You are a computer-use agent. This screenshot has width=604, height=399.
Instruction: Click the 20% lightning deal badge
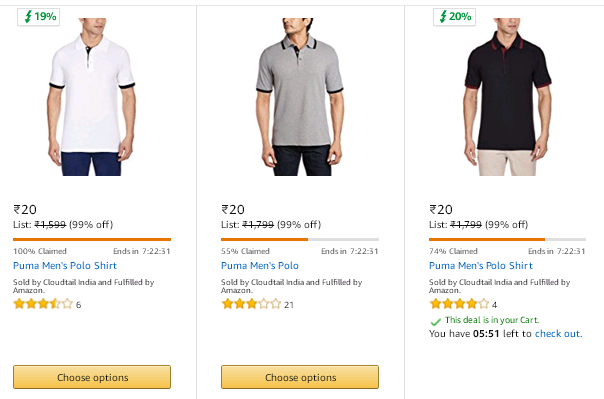click(x=455, y=17)
